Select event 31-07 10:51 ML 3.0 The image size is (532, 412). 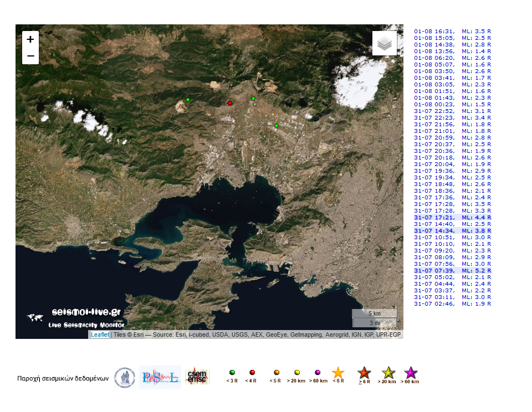(x=453, y=238)
